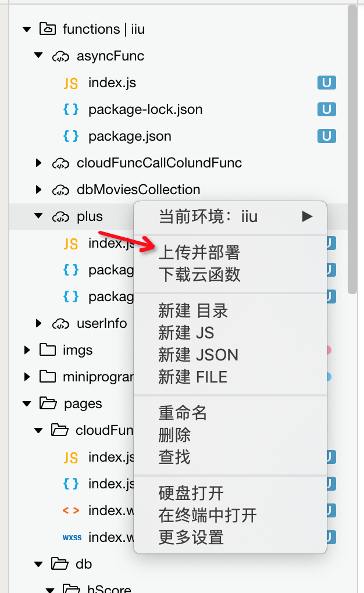Click the U status badge beside package.json
This screenshot has width=364, height=593.
[x=327, y=136]
